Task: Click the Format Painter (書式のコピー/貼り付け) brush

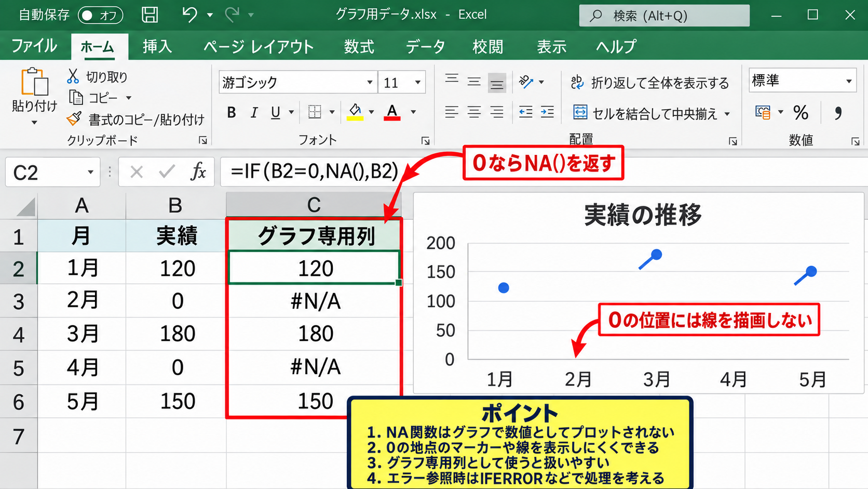Action: coord(74,119)
